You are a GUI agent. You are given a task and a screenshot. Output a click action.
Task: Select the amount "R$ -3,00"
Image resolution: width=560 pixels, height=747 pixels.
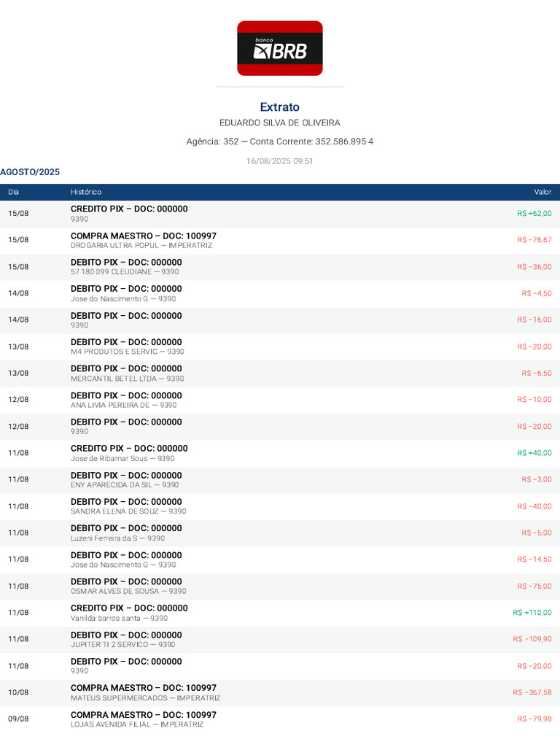(537, 479)
